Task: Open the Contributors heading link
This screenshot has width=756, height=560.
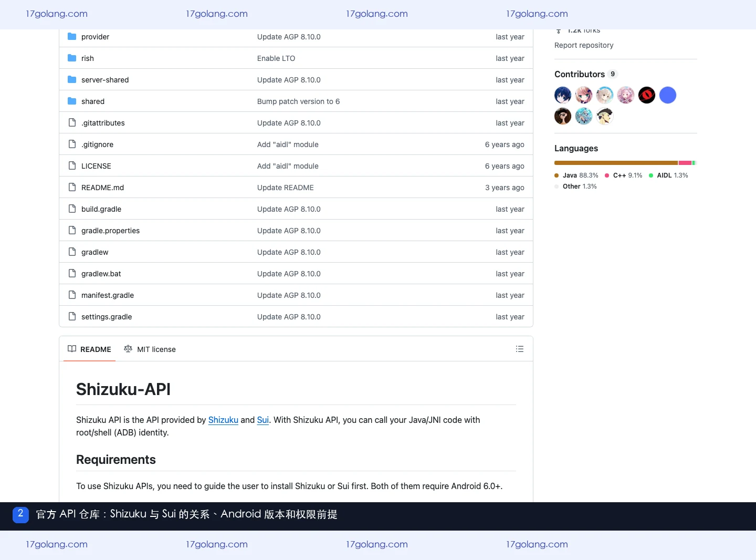Action: tap(580, 74)
